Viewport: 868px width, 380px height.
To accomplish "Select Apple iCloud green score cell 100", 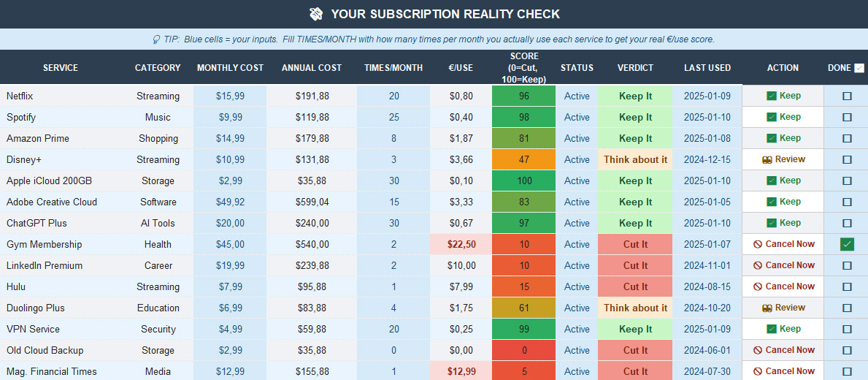I will [x=523, y=180].
